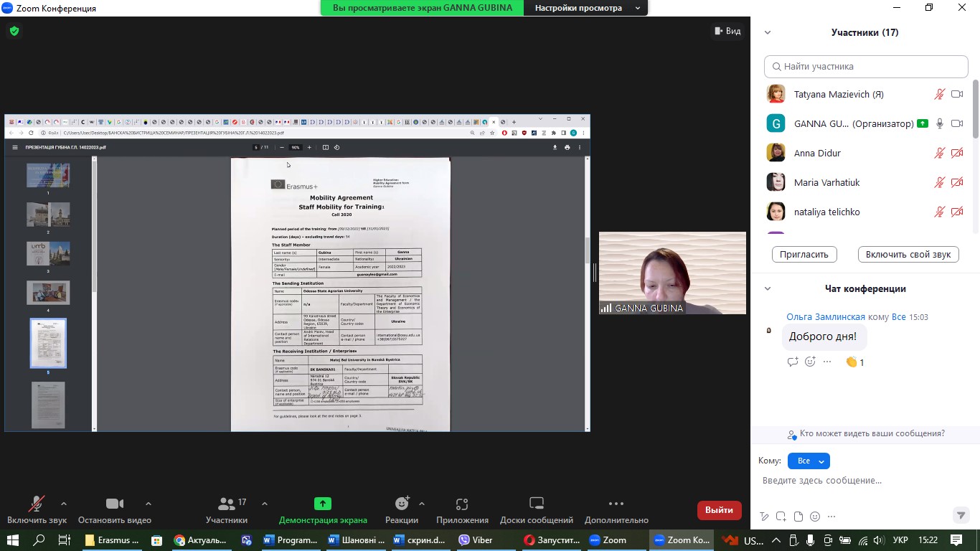The height and width of the screenshot is (551, 980).
Task: Click the Пригласить button
Action: pyautogui.click(x=804, y=254)
